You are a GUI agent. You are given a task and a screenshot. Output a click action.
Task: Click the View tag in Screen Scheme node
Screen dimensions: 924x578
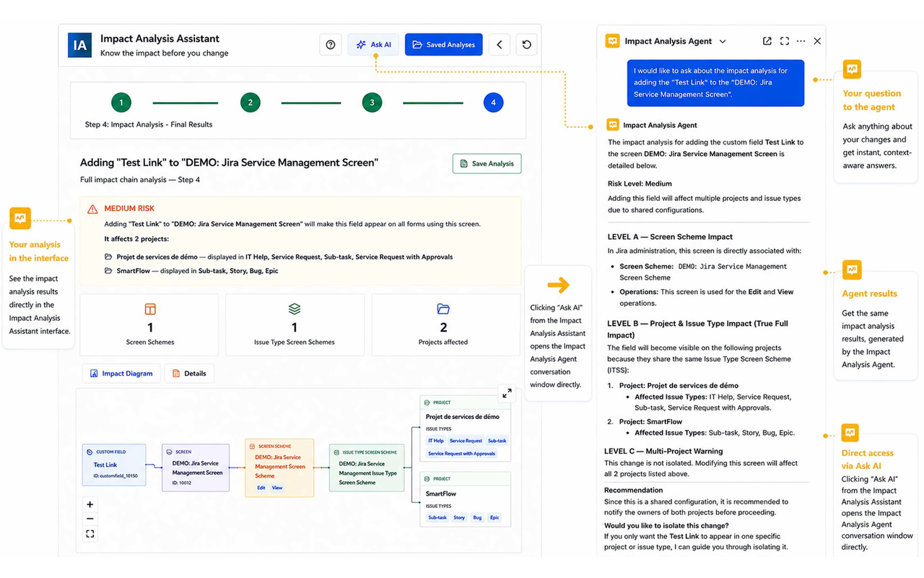277,488
